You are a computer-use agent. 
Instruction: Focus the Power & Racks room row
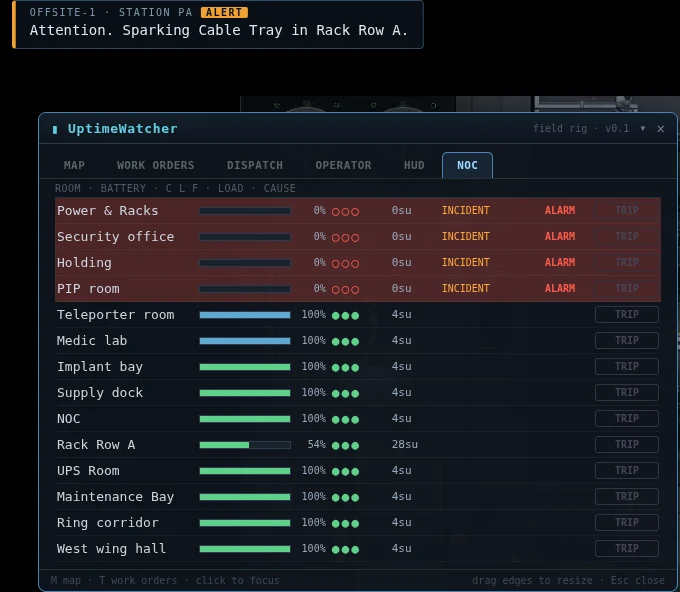[x=358, y=210]
